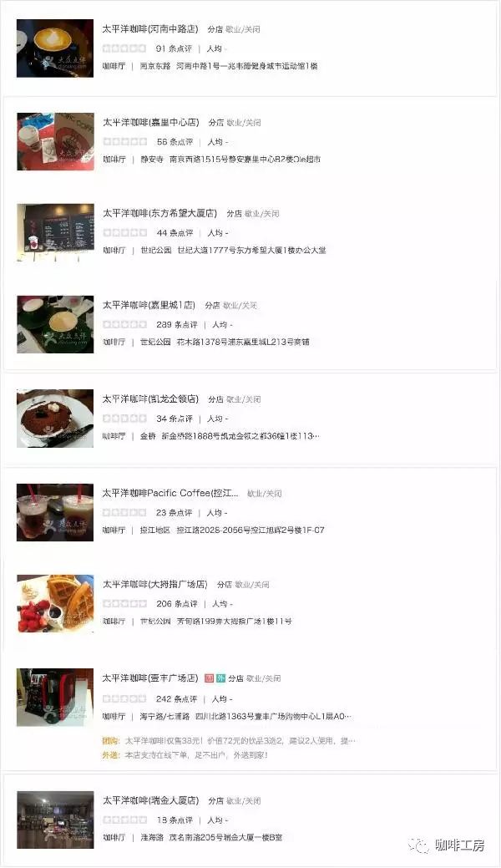Image resolution: width=501 pixels, height=868 pixels.
Task: Open the 凯龙企领店 cake thumbnail
Action: 55,419
